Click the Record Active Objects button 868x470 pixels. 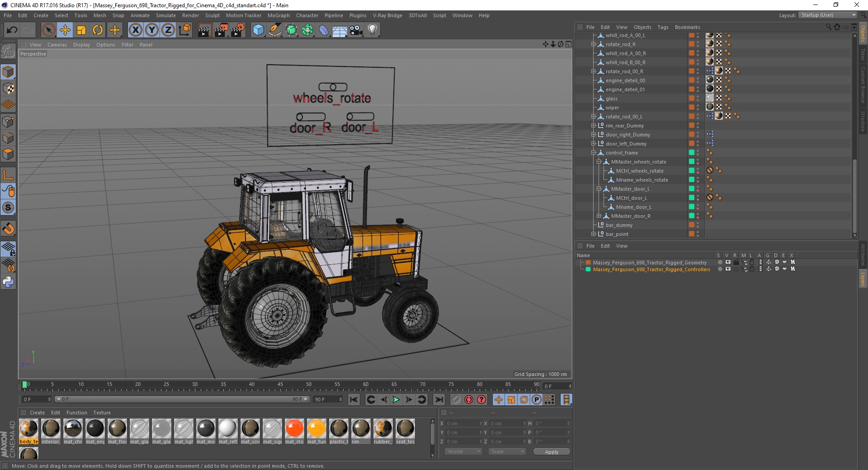[x=456, y=399]
